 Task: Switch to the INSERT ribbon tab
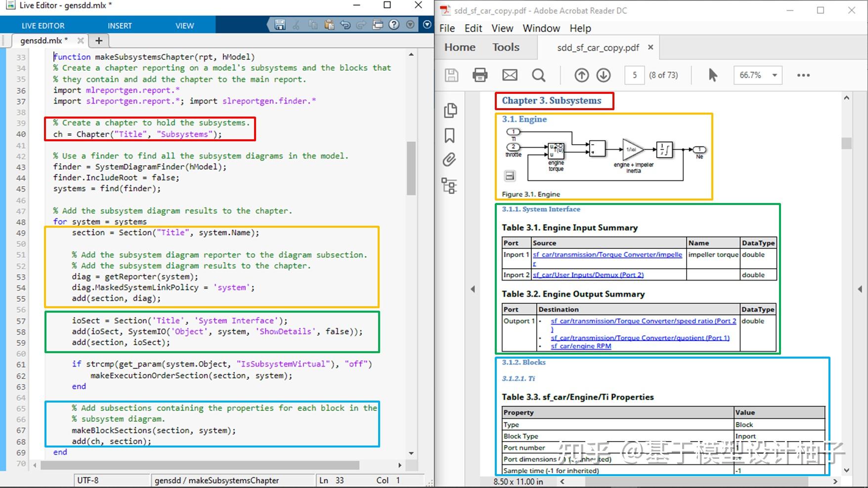120,26
